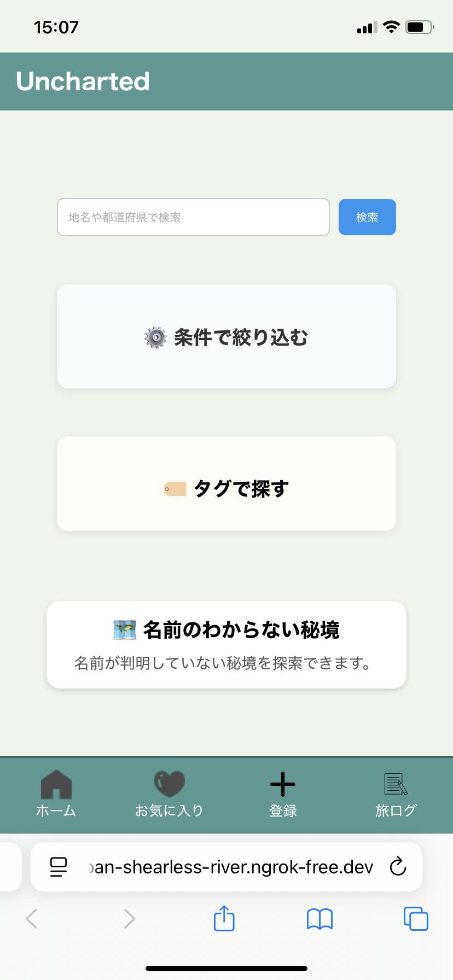Open Safari bookmarks book icon
The image size is (453, 980).
tap(320, 919)
